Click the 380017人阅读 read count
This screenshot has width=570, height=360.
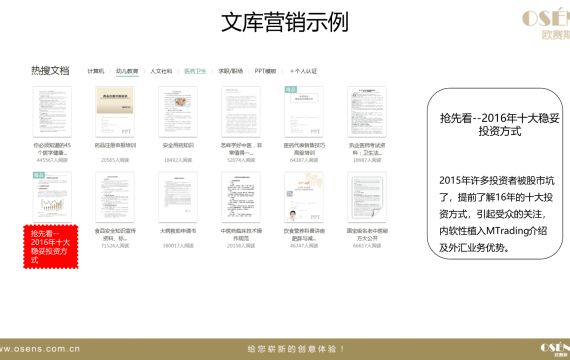coord(178,246)
